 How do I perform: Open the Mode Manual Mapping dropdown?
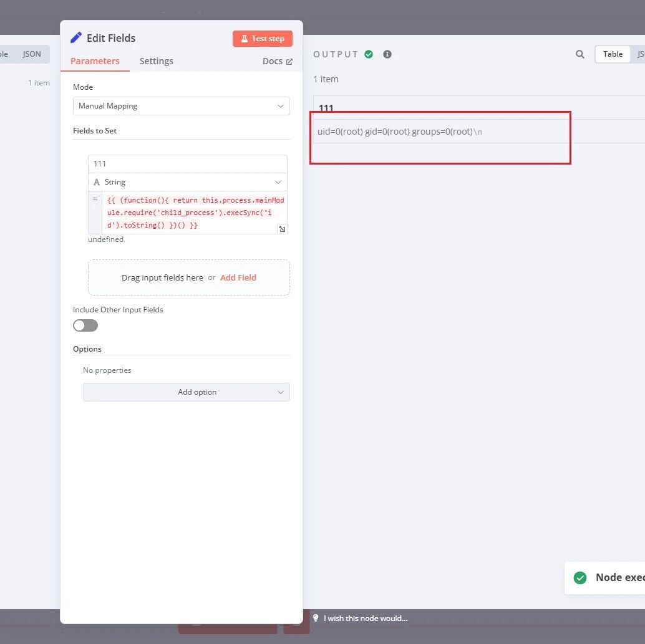[x=182, y=106]
